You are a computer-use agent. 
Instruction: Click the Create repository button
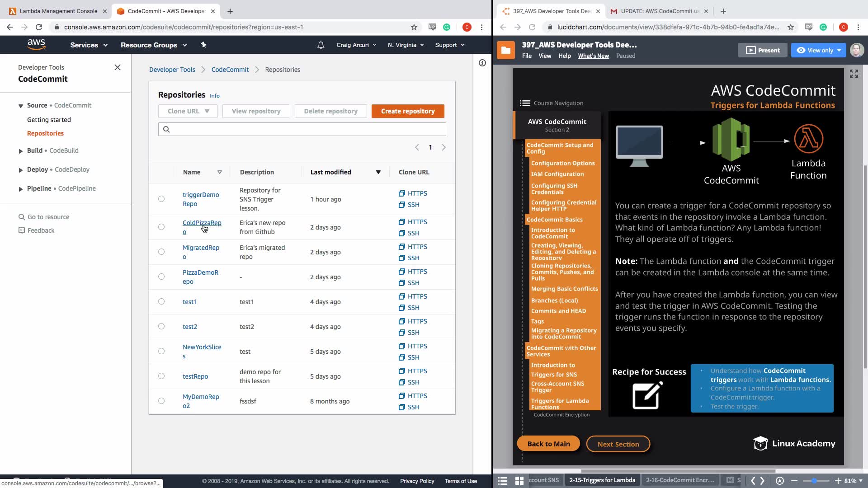(407, 111)
